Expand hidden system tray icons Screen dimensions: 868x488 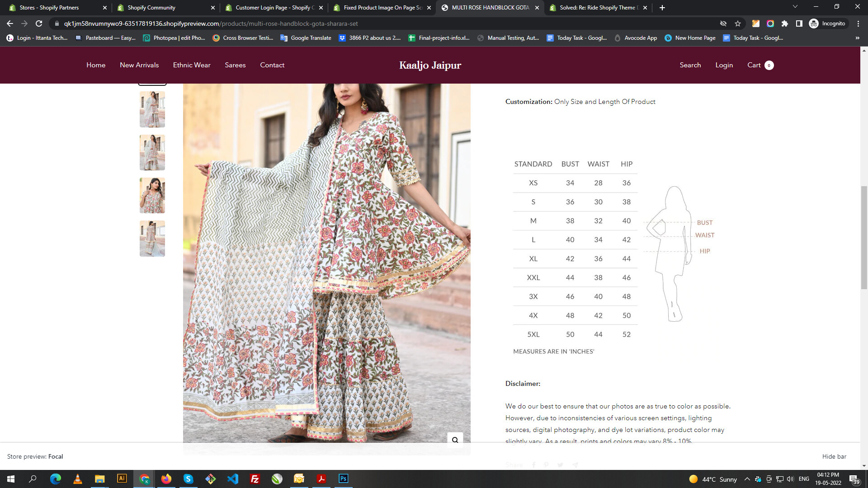[747, 479]
